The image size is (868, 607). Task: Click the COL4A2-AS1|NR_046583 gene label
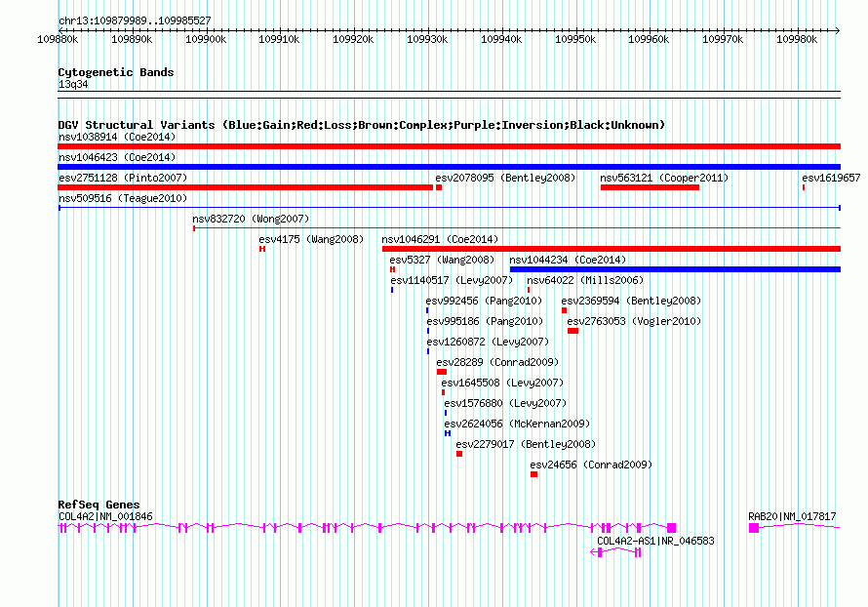pyautogui.click(x=655, y=541)
